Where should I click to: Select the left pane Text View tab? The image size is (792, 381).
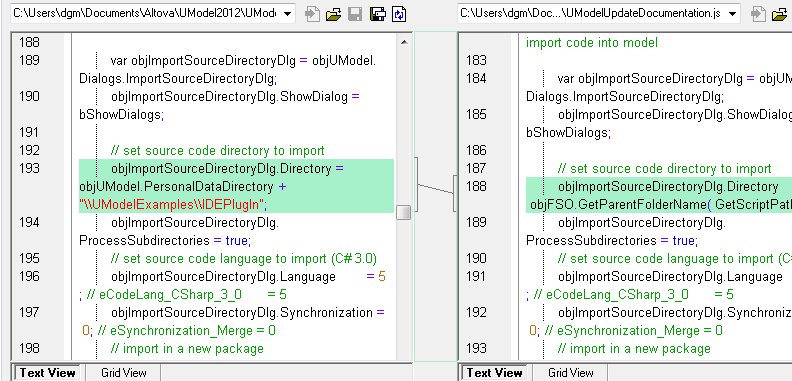point(47,373)
